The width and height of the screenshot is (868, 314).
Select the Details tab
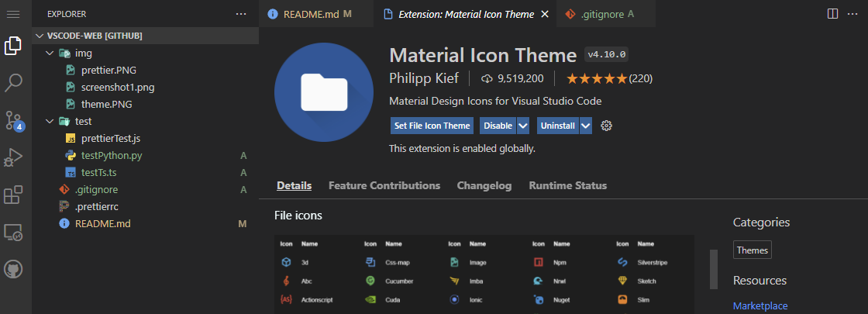(294, 185)
